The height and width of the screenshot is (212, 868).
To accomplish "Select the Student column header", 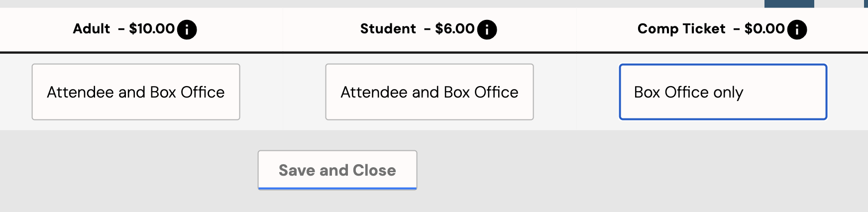I will (x=430, y=29).
